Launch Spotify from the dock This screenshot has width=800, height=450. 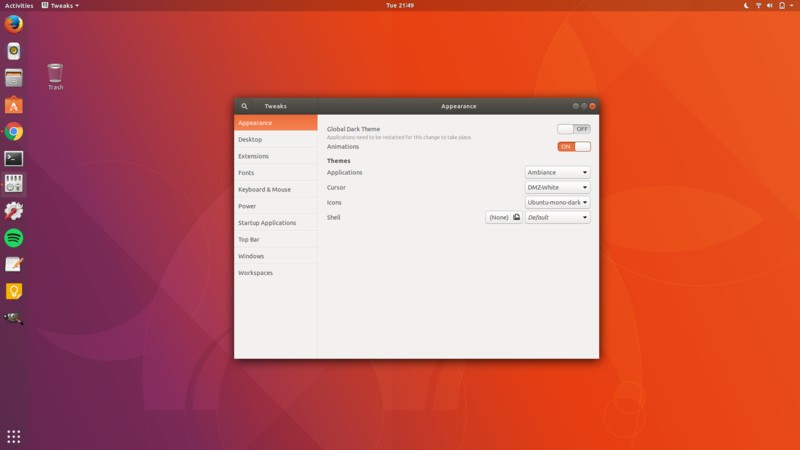(14, 238)
